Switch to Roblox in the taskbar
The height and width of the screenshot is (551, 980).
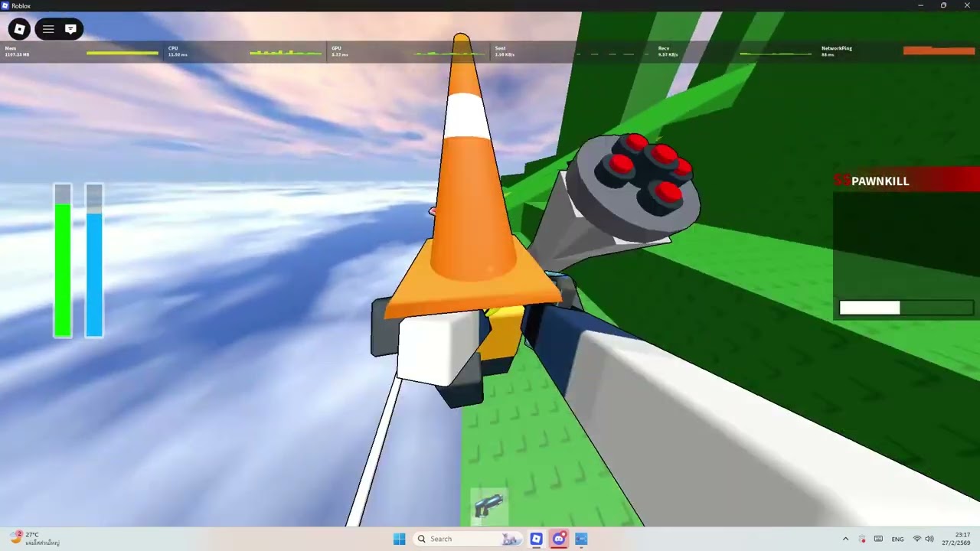tap(536, 539)
